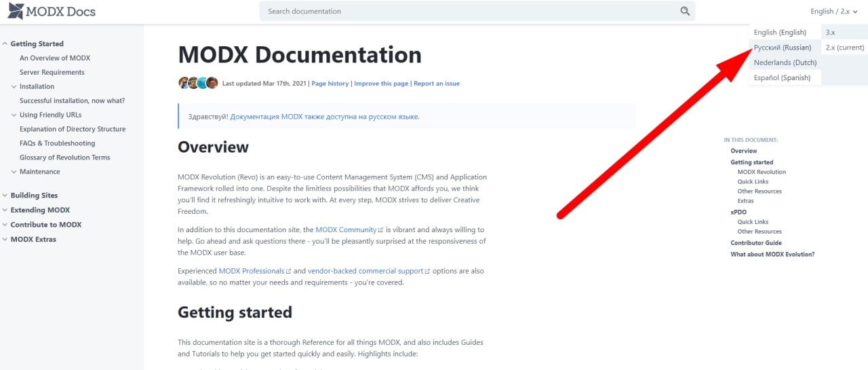Select version 2.x (current)
The image size is (868, 370).
(x=844, y=48)
